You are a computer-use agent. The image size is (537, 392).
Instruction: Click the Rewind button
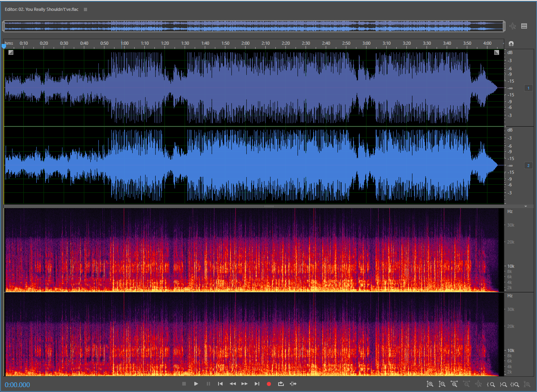[x=233, y=384]
